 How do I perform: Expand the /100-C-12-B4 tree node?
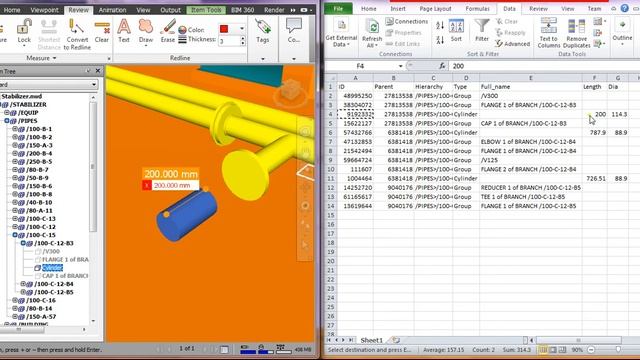[x=23, y=284]
